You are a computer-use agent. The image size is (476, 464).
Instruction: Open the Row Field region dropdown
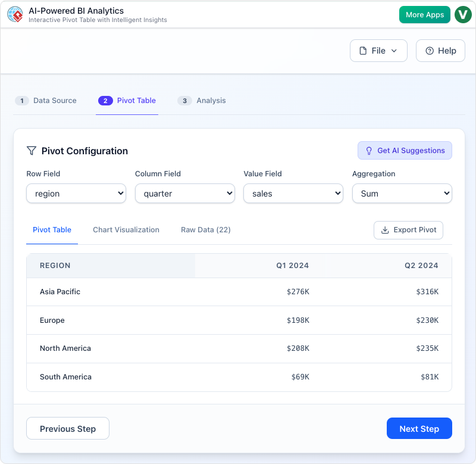coord(76,193)
